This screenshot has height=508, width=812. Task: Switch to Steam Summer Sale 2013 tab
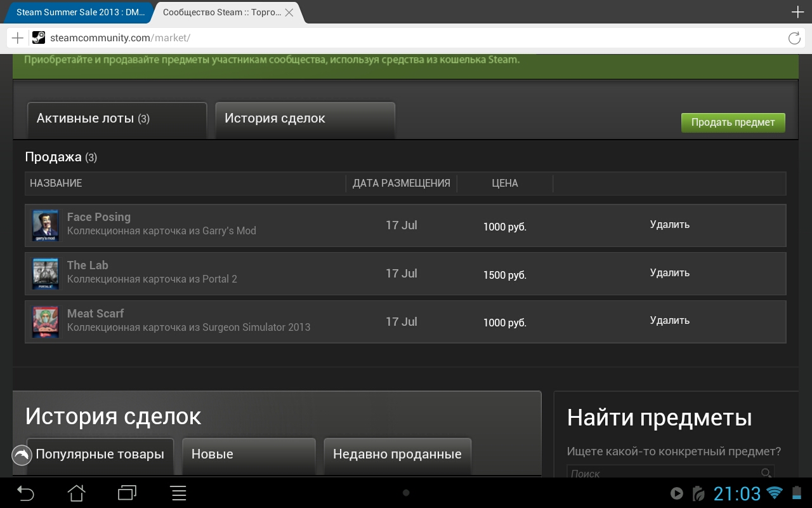point(76,13)
